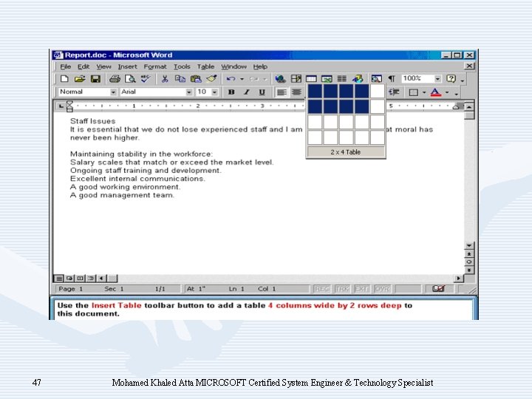532x399 pixels.
Task: Open the Format menu
Action: [x=155, y=66]
